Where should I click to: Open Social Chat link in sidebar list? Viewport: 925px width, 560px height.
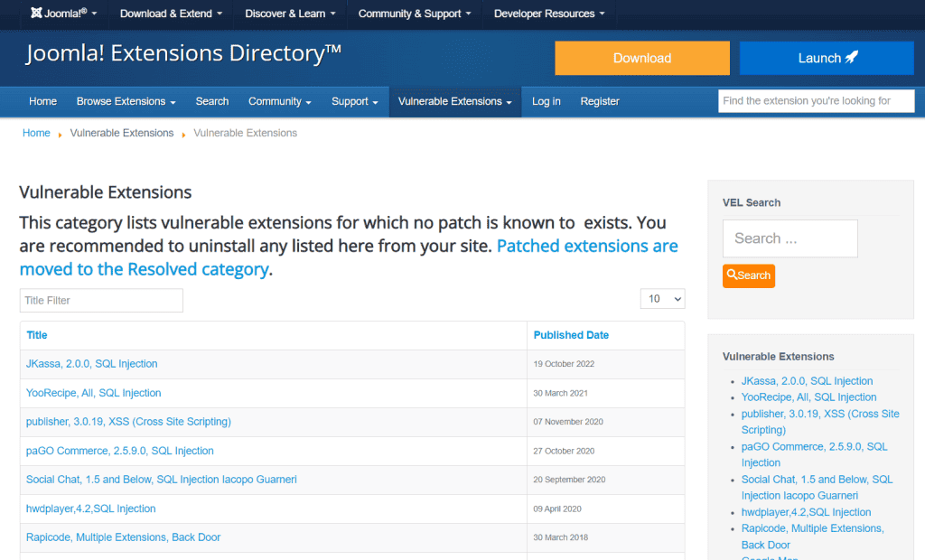point(817,488)
